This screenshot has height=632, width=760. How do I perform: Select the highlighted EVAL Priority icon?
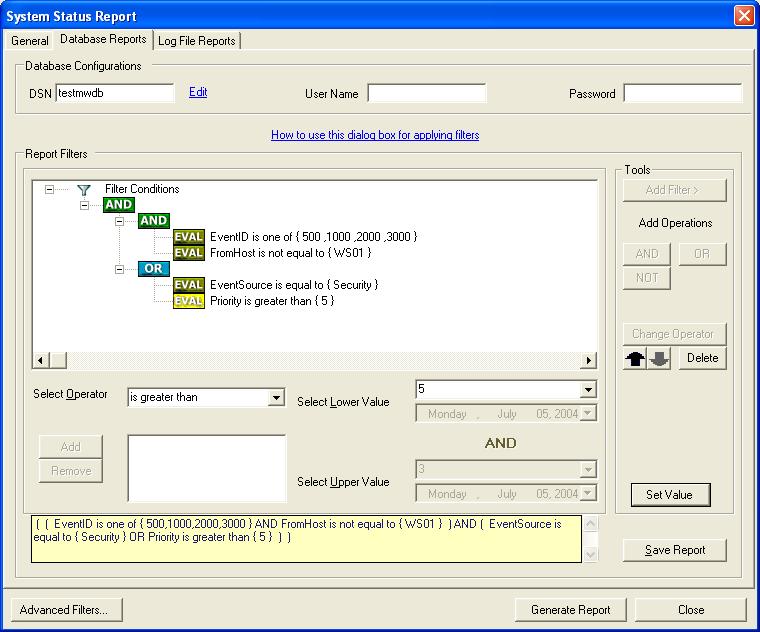tap(188, 301)
